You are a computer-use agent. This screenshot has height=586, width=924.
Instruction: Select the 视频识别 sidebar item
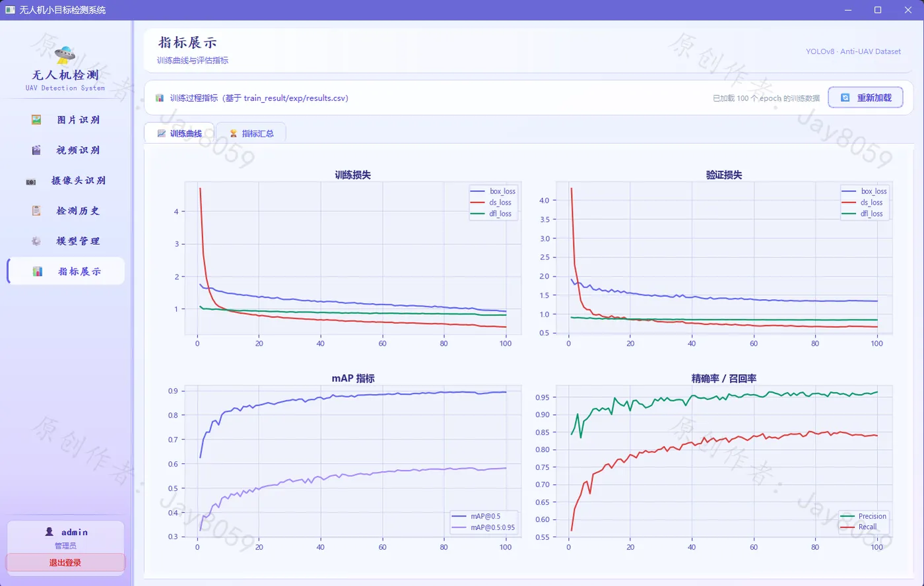[x=65, y=150]
